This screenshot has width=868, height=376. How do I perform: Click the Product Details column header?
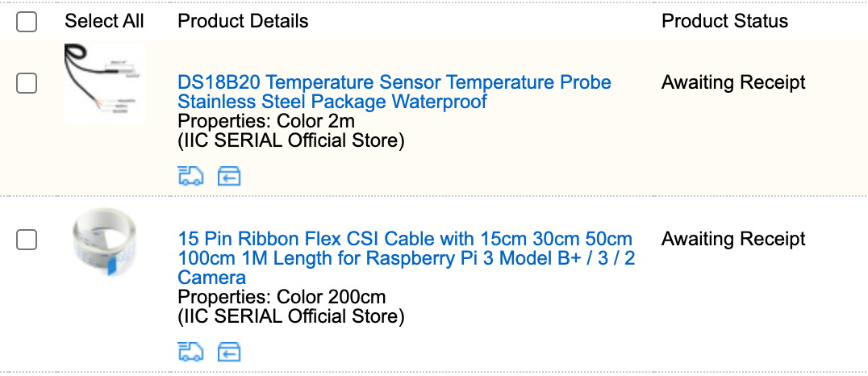(x=243, y=21)
